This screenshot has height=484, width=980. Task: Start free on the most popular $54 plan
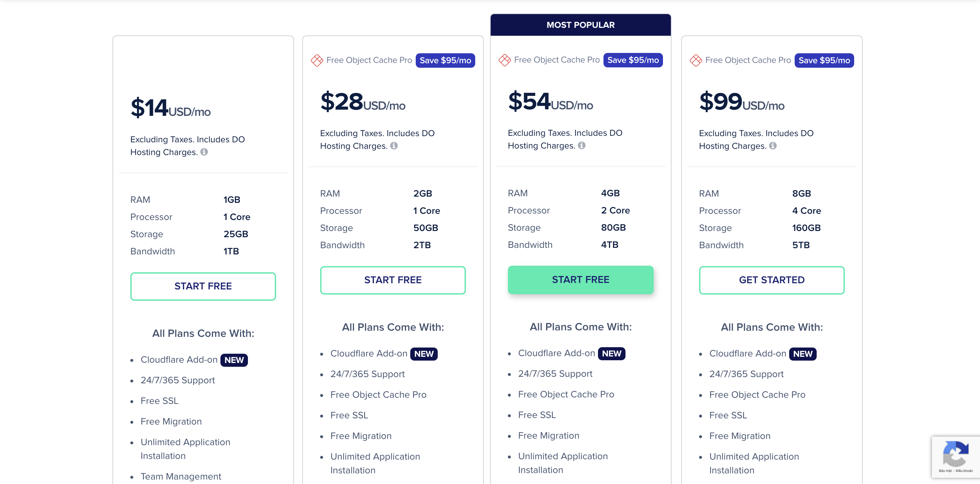(x=580, y=280)
